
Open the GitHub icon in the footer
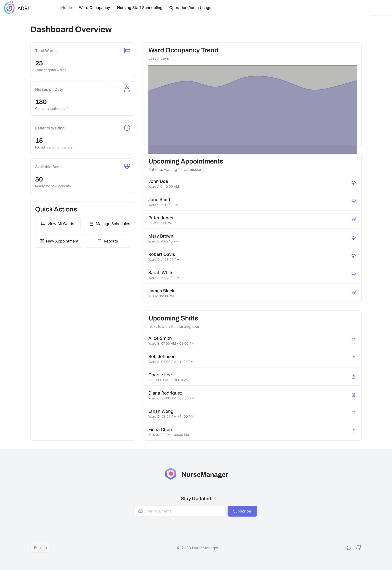(359, 548)
